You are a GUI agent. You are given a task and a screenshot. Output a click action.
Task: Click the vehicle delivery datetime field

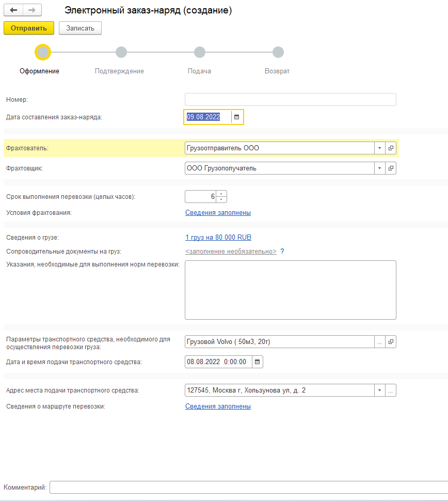tap(218, 362)
